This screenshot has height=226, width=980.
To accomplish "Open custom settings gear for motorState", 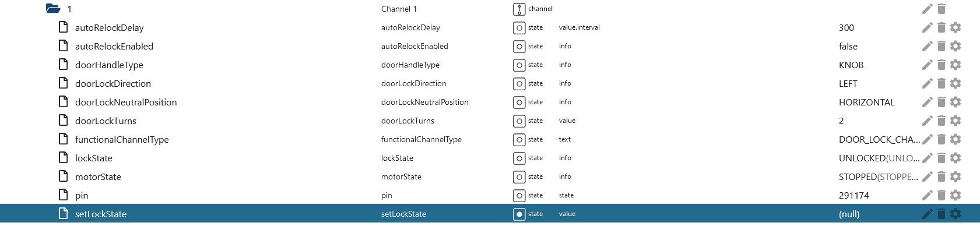I will [955, 176].
